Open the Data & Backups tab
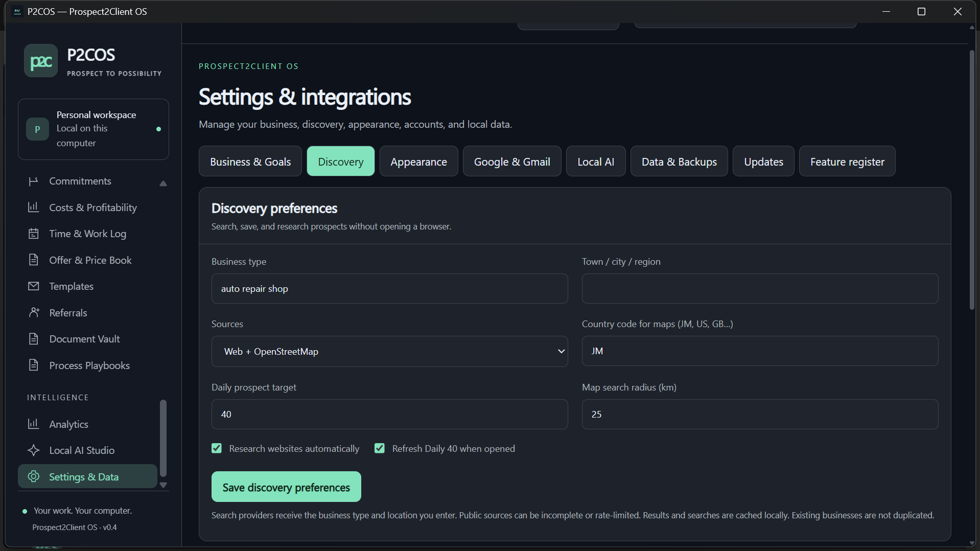Viewport: 980px width, 551px height. click(x=679, y=162)
